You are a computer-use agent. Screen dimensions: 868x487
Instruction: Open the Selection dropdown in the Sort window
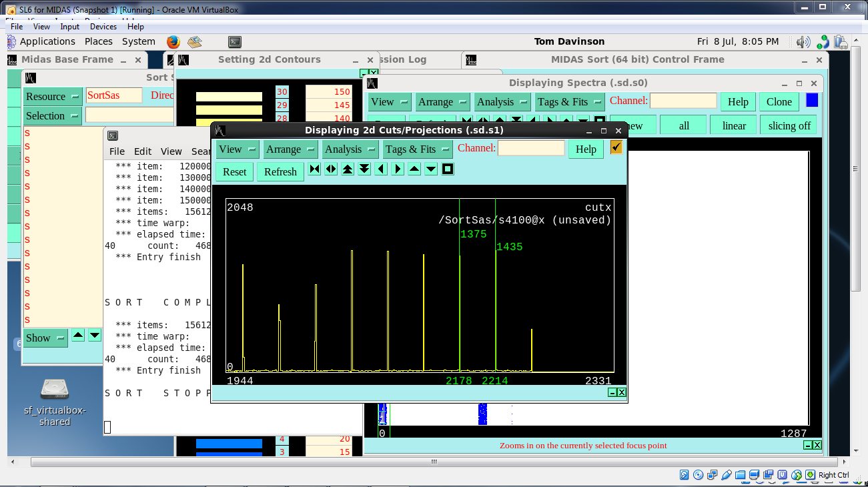pos(53,115)
